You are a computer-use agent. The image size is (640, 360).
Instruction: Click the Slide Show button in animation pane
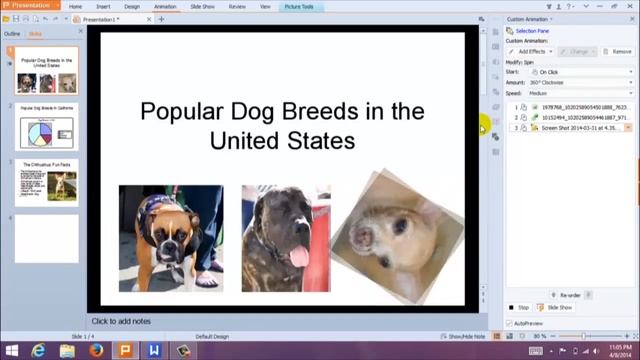point(554,307)
